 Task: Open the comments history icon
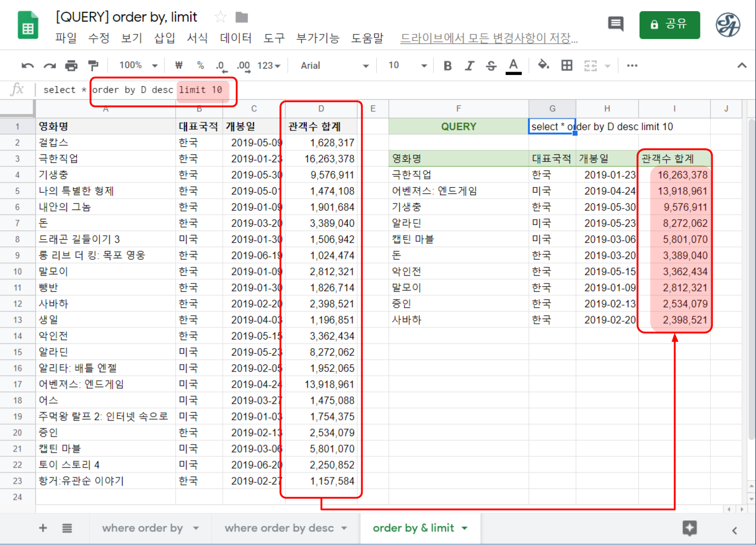click(x=615, y=24)
